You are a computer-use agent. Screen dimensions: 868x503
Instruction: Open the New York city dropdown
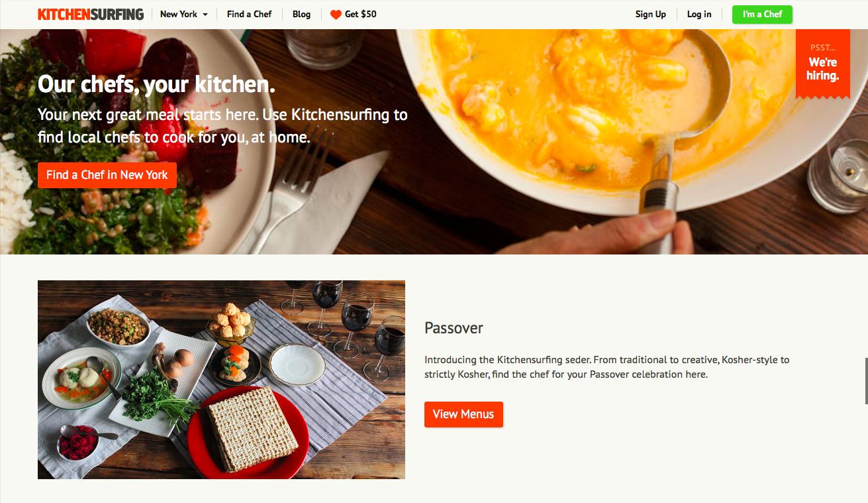pyautogui.click(x=184, y=14)
